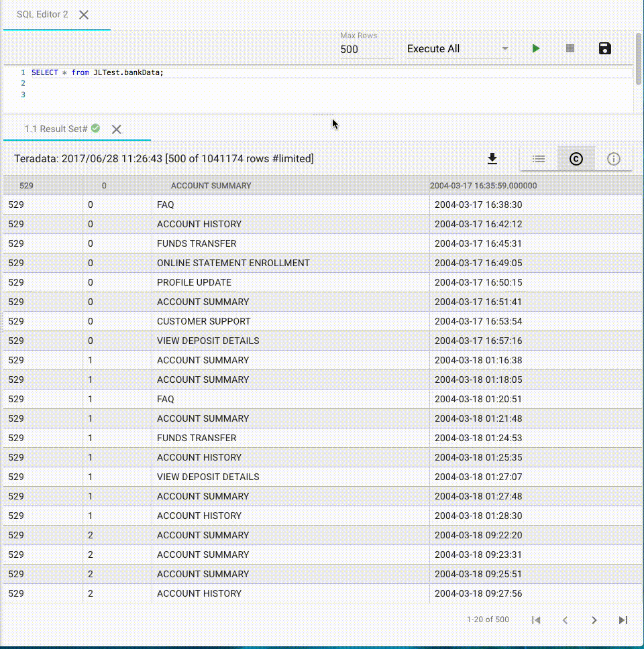Click the editor vertical scrollbar
The image size is (644, 649).
(x=639, y=59)
